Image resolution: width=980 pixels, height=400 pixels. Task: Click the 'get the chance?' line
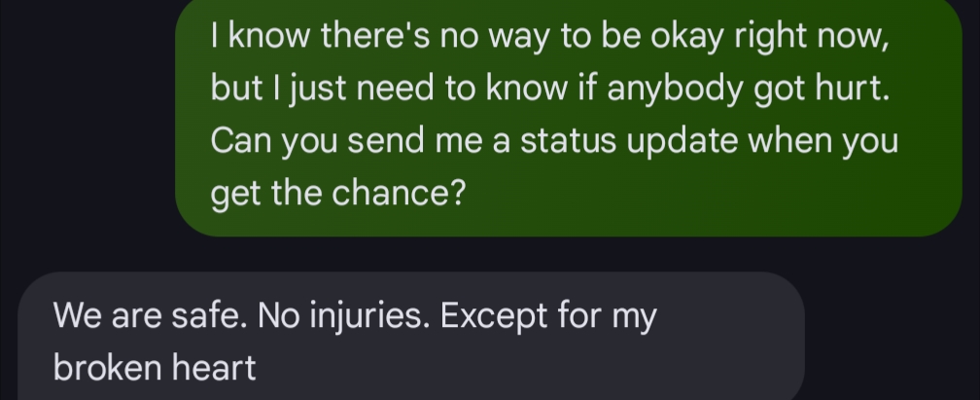click(336, 193)
